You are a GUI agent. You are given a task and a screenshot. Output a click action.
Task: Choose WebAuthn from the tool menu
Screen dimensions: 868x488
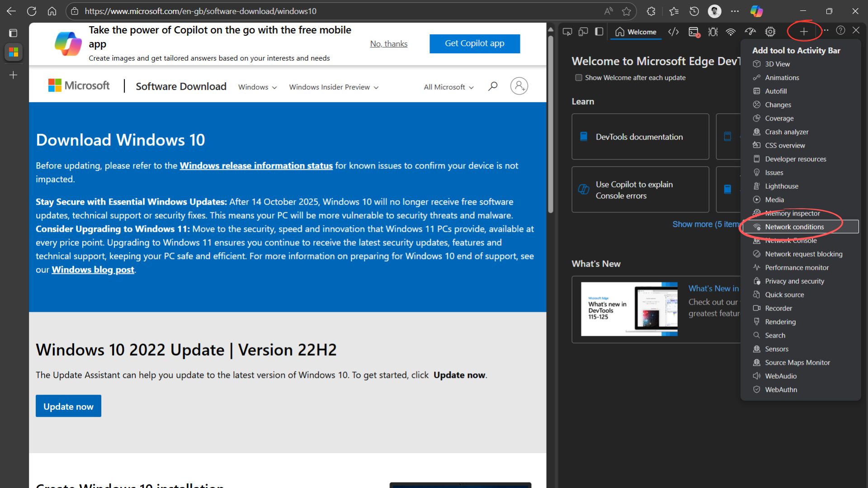pyautogui.click(x=801, y=389)
